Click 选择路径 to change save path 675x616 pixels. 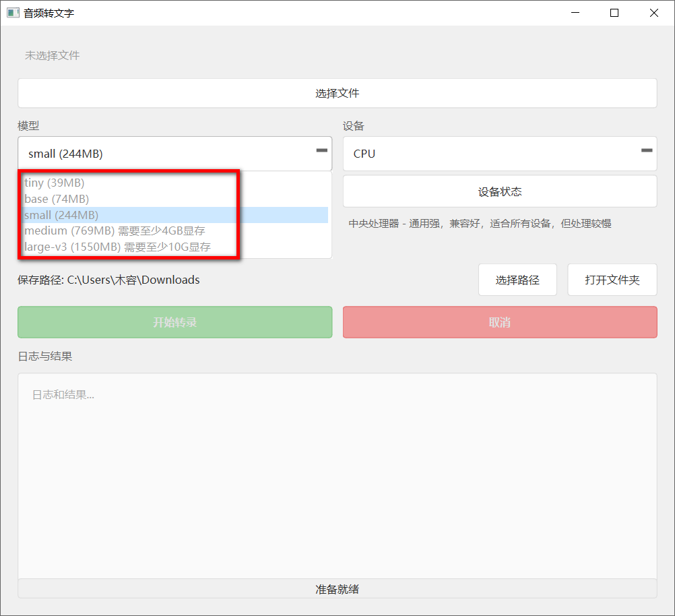tap(517, 279)
